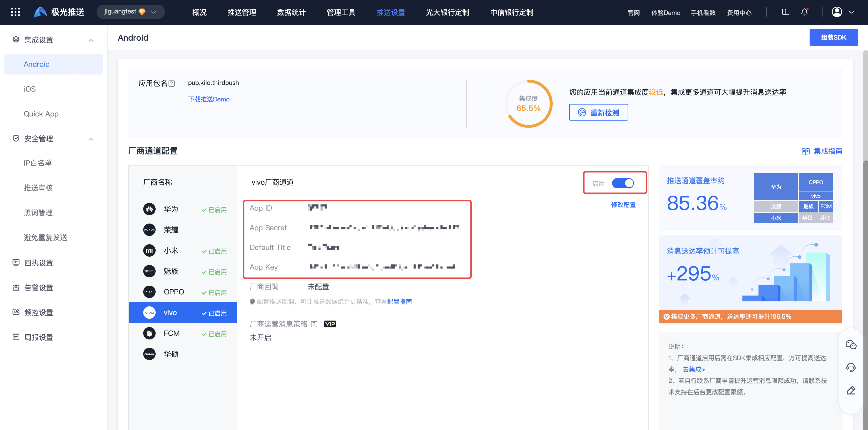Expand the account dropdown arrow
The height and width of the screenshot is (430, 868).
[x=851, y=12]
